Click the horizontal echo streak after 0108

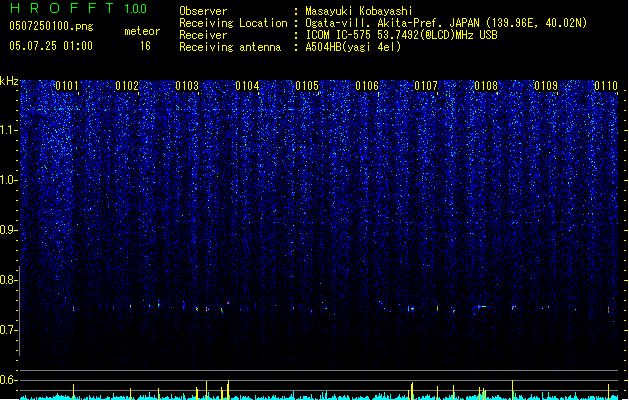(481, 307)
